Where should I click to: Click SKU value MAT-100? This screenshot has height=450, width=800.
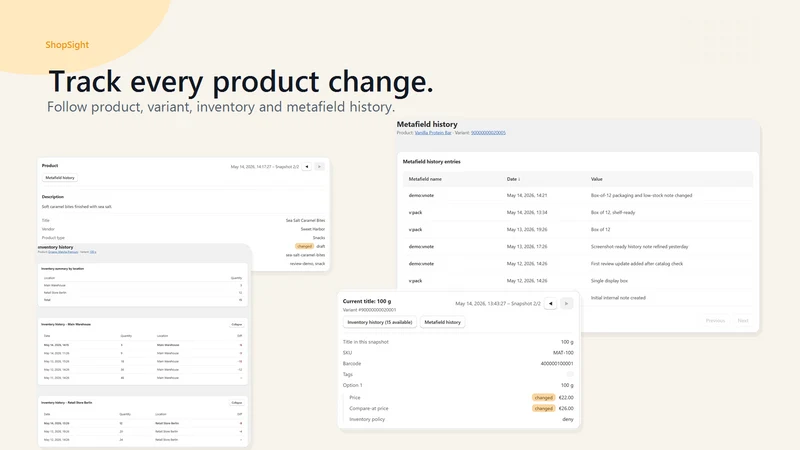[x=563, y=353]
